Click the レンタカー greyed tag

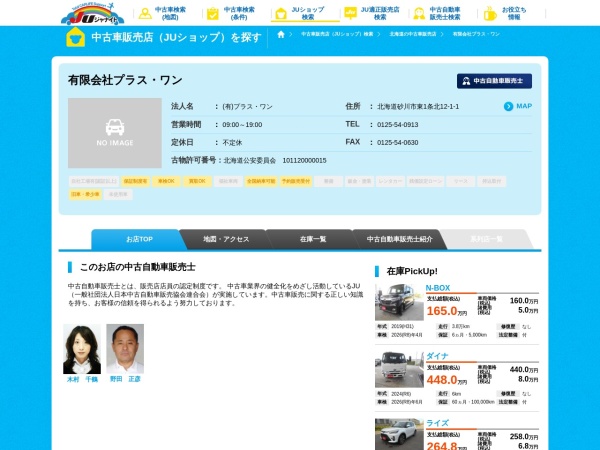tap(390, 181)
